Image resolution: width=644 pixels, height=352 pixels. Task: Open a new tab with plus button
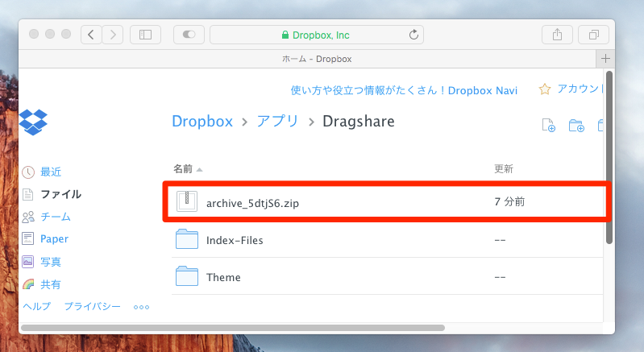pyautogui.click(x=605, y=59)
